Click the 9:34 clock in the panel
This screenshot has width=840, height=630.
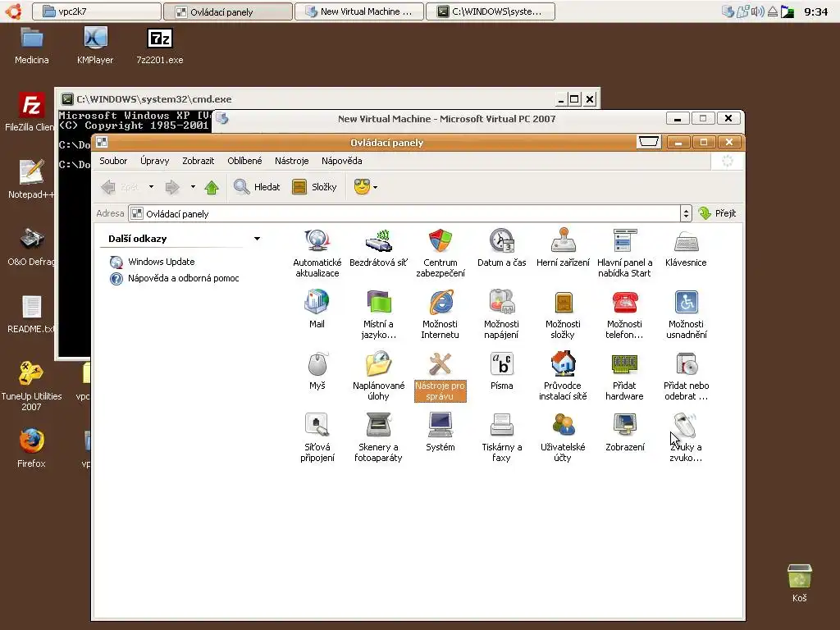point(816,11)
